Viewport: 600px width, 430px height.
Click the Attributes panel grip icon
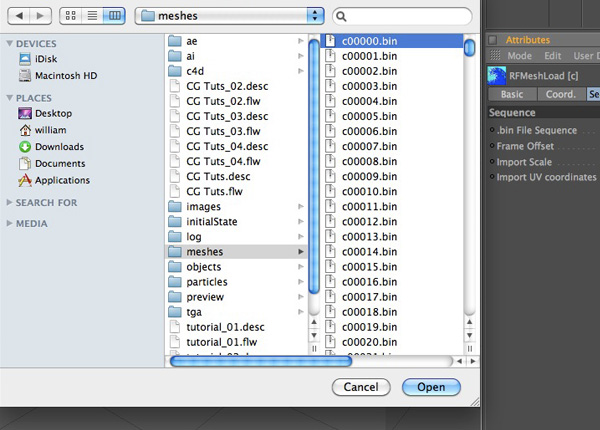(x=495, y=56)
